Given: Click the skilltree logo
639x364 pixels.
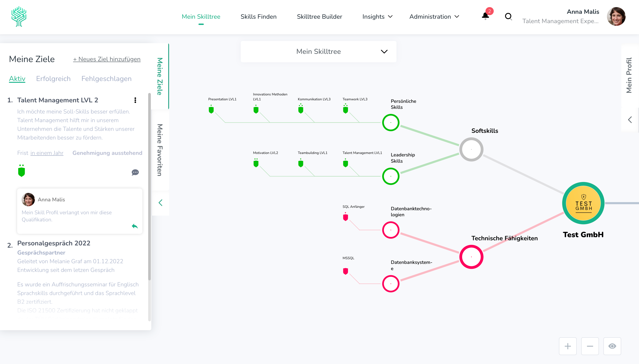Looking at the screenshot, I should (19, 16).
